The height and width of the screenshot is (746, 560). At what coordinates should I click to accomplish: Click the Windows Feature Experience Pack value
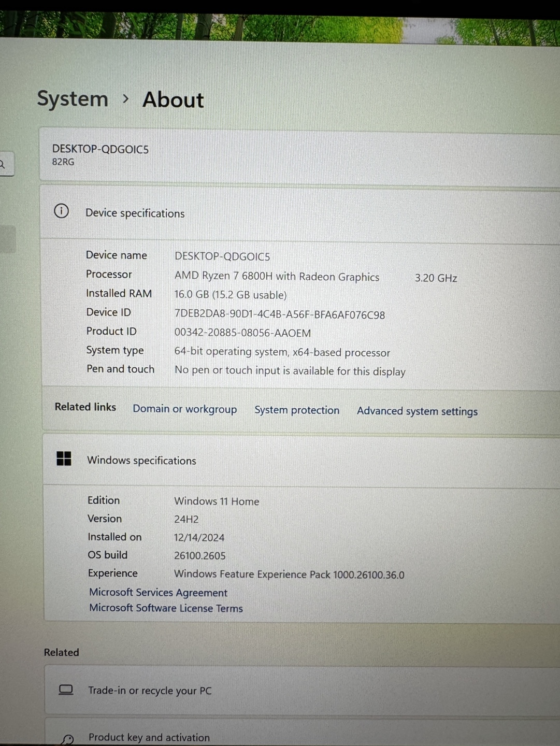pyautogui.click(x=289, y=574)
